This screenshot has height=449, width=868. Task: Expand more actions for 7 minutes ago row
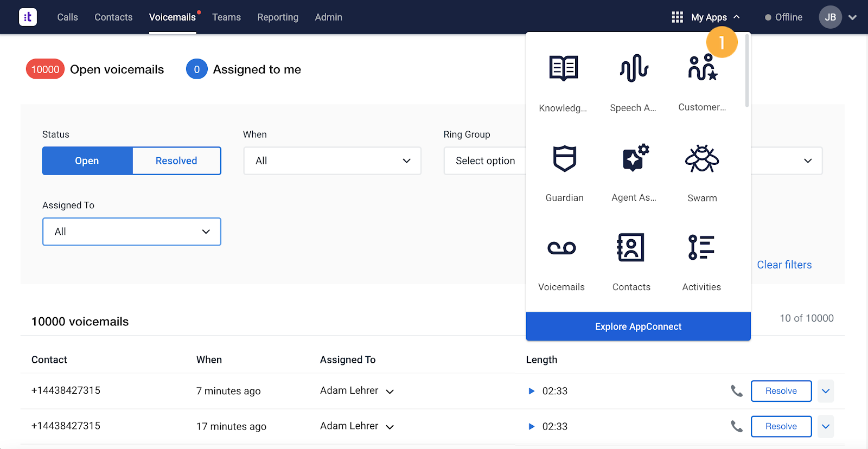[825, 391]
